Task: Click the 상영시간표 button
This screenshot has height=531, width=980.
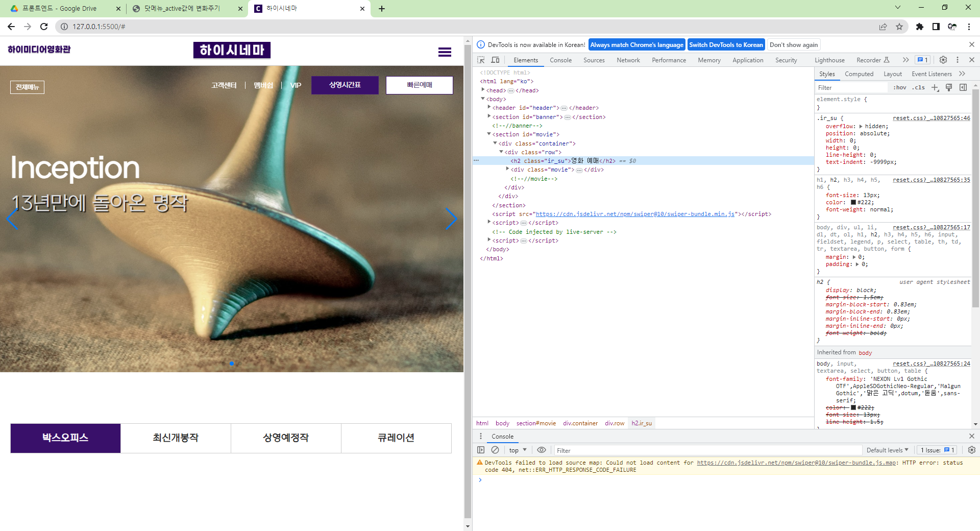Action: [345, 85]
